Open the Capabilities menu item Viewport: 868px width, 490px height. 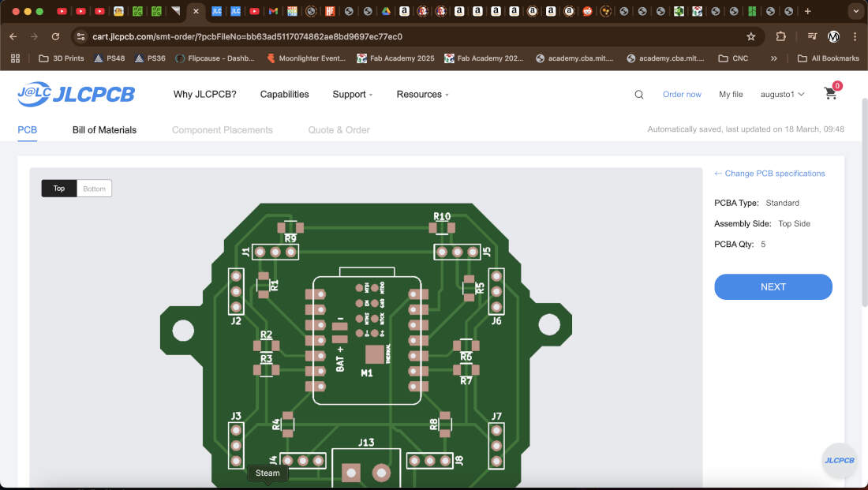[x=285, y=94]
